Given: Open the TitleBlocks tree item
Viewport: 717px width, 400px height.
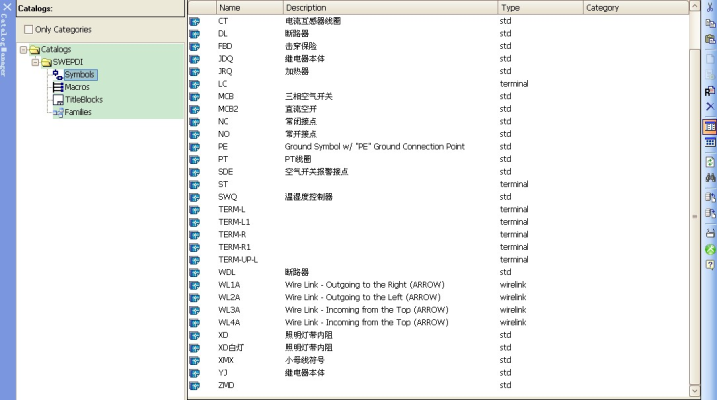Looking at the screenshot, I should [x=83, y=100].
